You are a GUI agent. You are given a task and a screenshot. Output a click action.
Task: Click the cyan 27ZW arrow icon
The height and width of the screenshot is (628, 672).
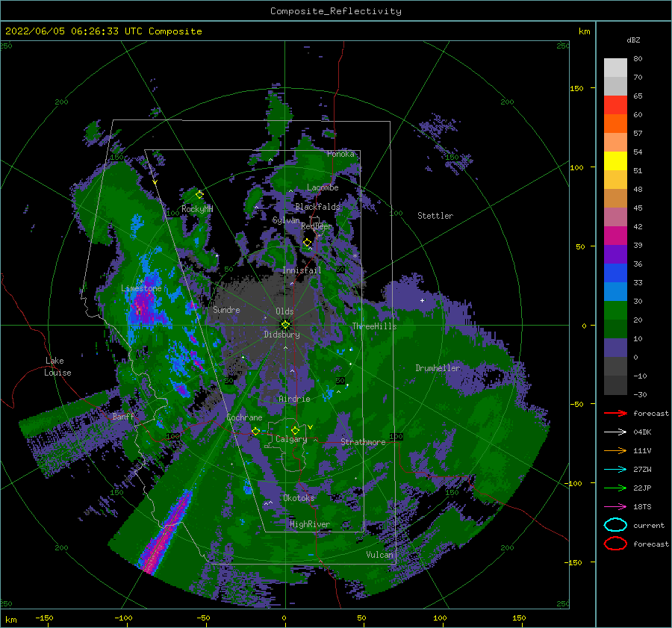pyautogui.click(x=615, y=470)
